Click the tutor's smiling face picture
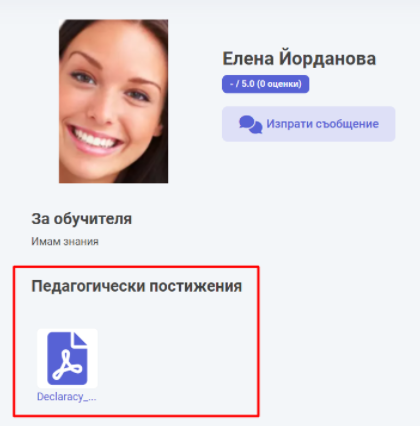 pyautogui.click(x=113, y=101)
